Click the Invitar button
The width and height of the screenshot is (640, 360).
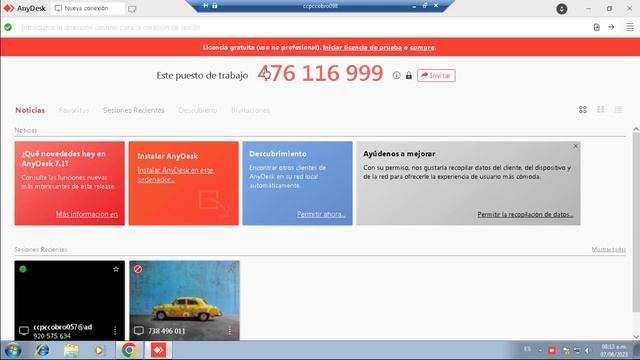pos(436,76)
